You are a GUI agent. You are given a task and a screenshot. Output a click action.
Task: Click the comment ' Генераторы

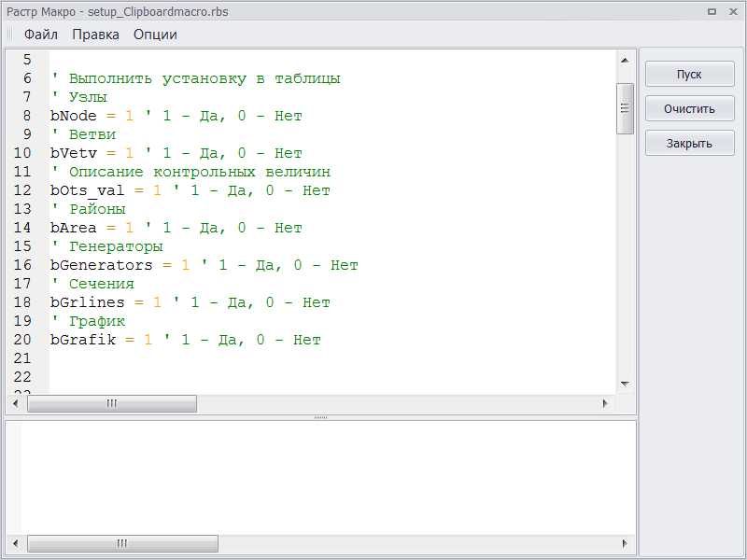click(x=106, y=246)
